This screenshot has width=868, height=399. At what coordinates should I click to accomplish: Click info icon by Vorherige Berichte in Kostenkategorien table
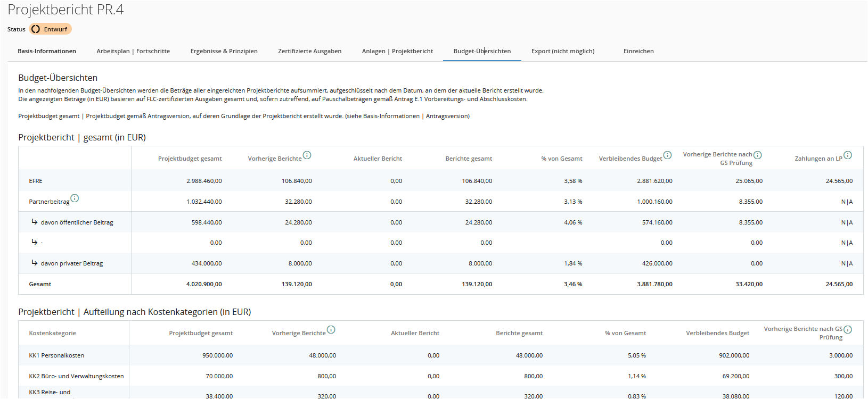click(x=331, y=330)
